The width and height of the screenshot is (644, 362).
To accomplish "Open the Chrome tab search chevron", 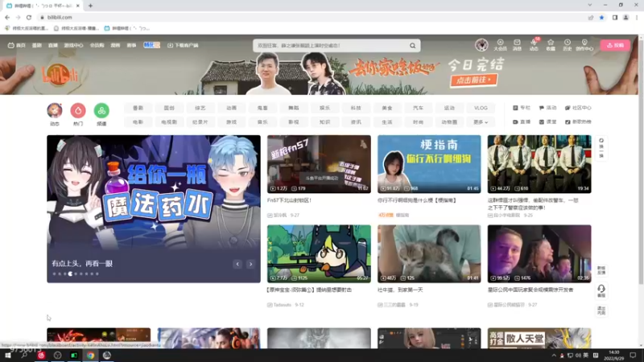I will [x=590, y=6].
